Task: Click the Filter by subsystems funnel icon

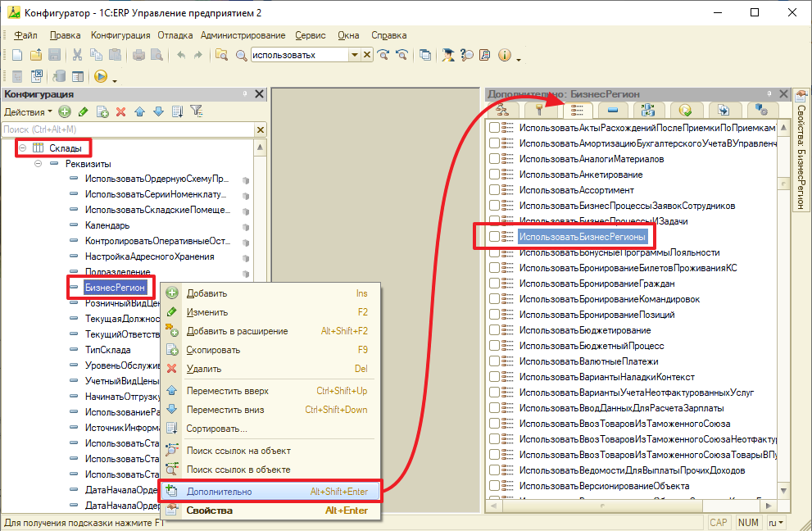Action: 197,111
